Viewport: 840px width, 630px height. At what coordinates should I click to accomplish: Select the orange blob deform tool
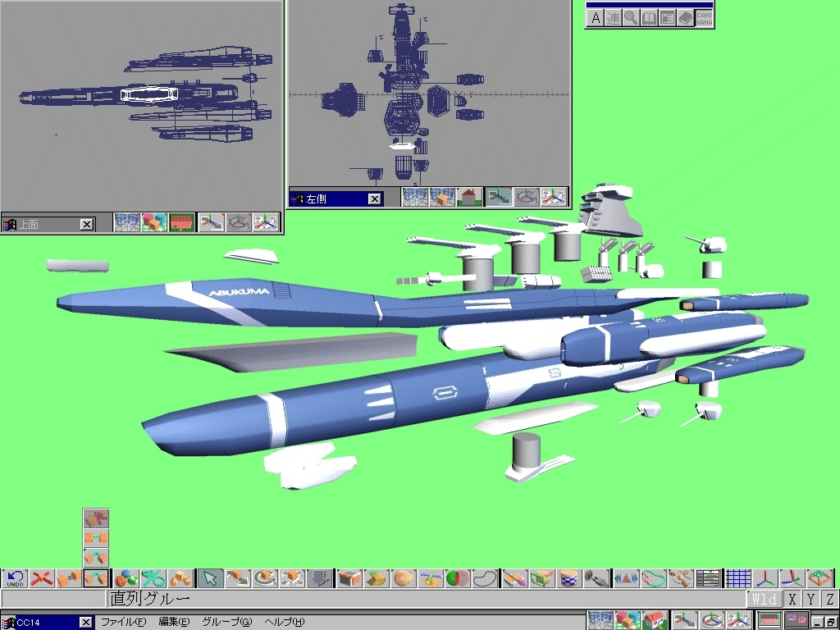[x=404, y=578]
